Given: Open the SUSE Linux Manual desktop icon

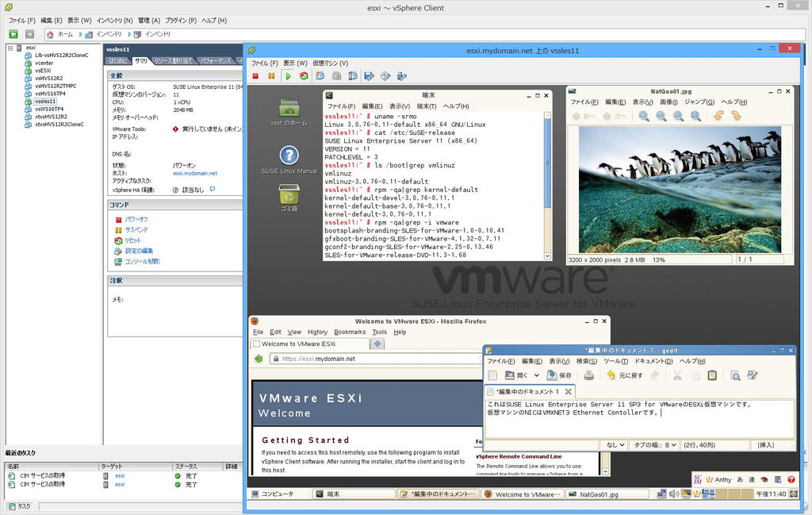Looking at the screenshot, I should pos(289,159).
